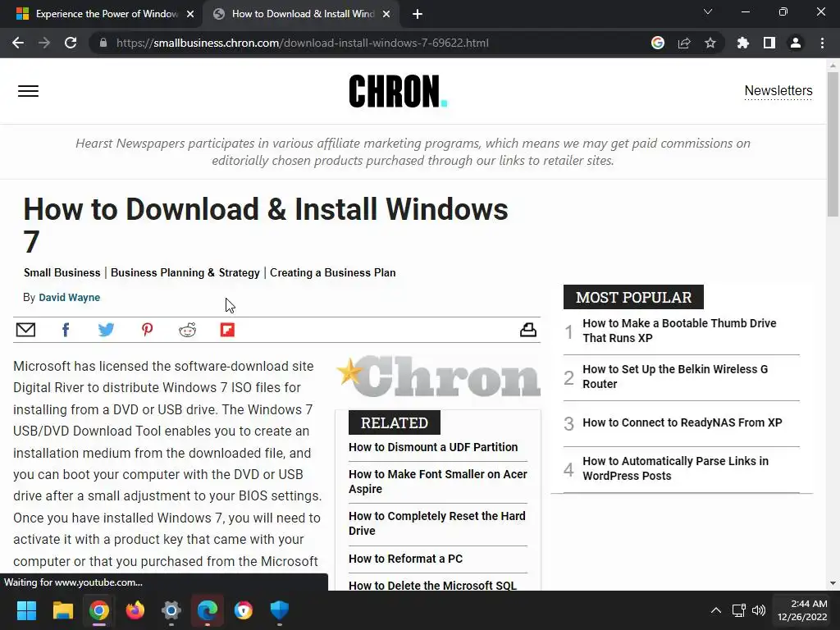View site info via padlock icon
The width and height of the screenshot is (840, 630).
(103, 43)
